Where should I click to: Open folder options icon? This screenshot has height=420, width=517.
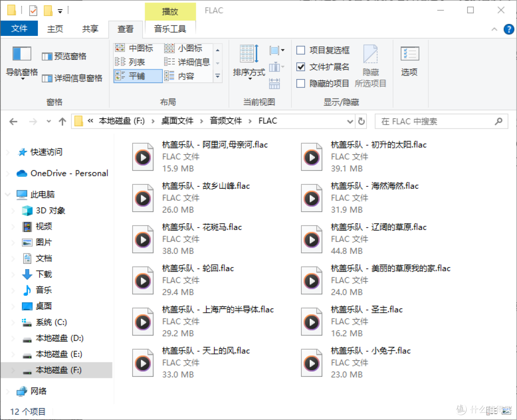(x=409, y=61)
